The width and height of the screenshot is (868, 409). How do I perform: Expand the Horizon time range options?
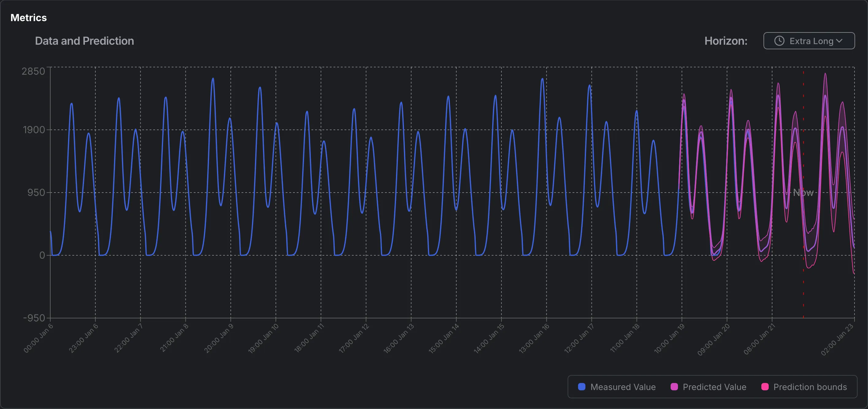[809, 41]
